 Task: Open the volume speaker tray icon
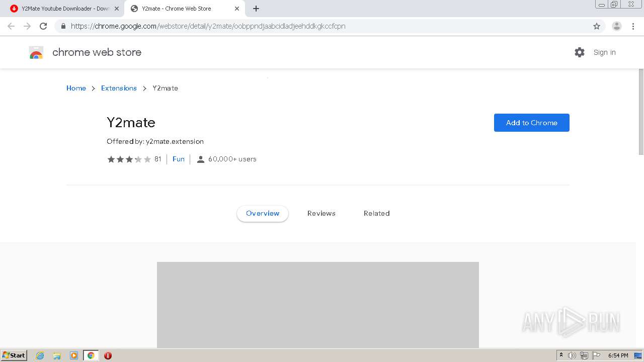pos(572,355)
